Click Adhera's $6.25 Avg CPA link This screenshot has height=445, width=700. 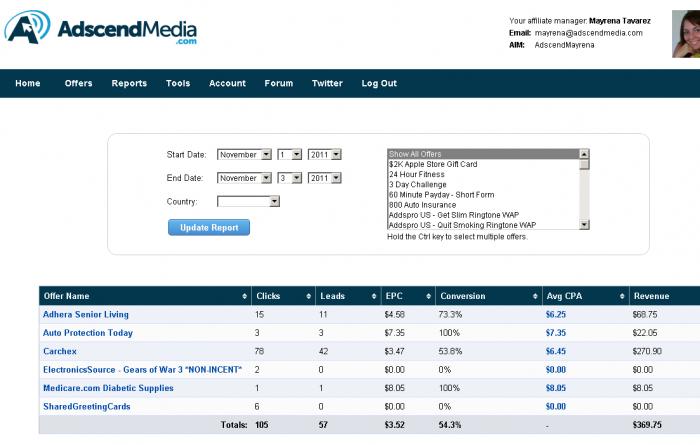point(556,315)
